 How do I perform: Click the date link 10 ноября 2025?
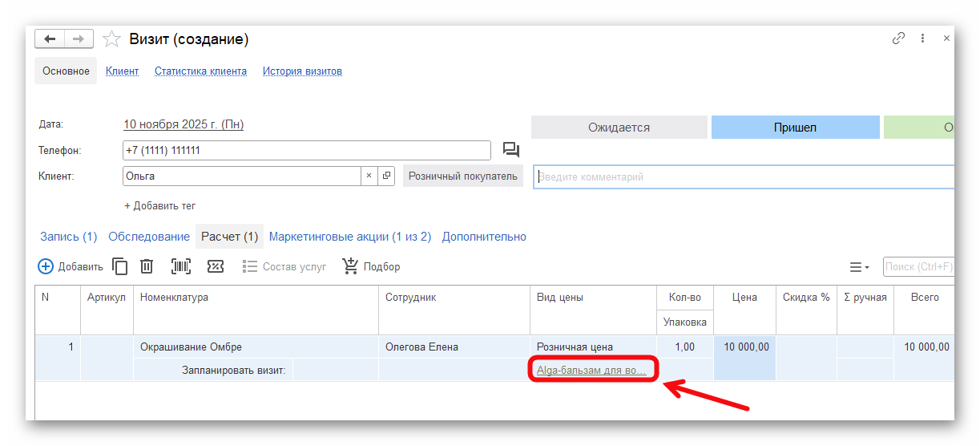coord(183,124)
